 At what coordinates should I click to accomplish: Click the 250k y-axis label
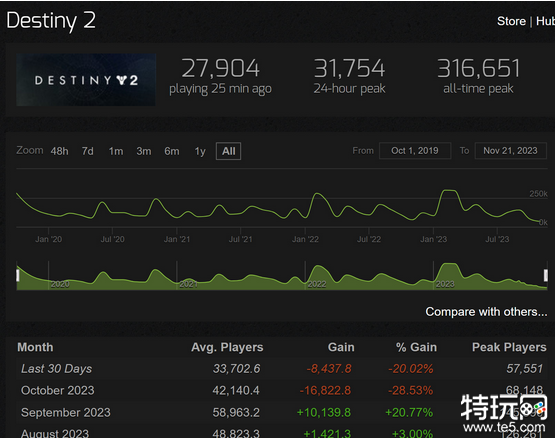pos(538,194)
